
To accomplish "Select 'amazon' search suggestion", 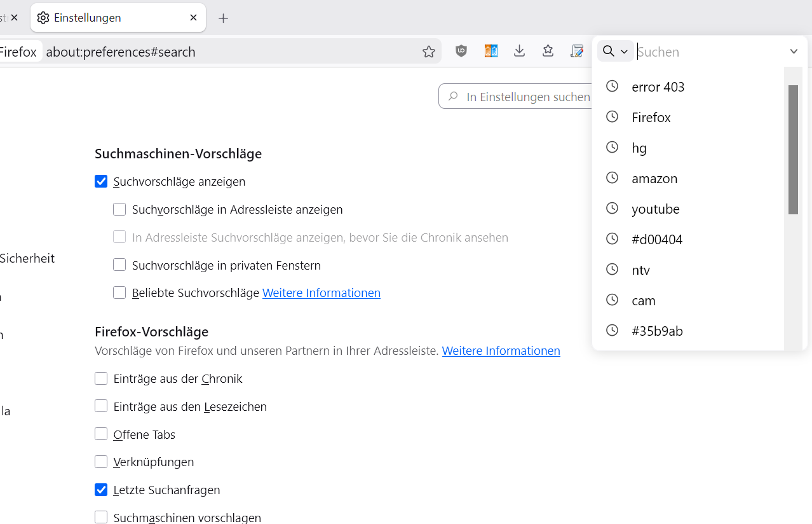I will 654,179.
